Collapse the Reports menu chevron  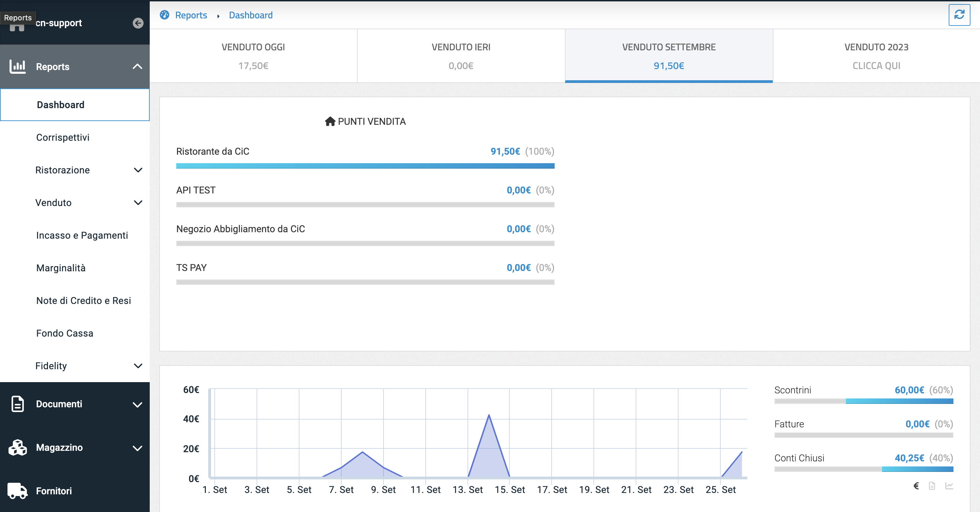click(137, 67)
